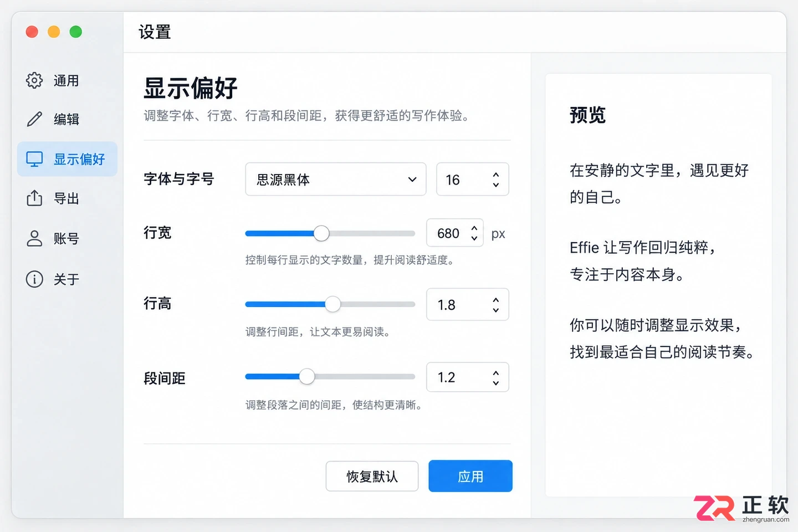Click the 预览 heading
Image resolution: width=798 pixels, height=532 pixels.
pos(587,115)
